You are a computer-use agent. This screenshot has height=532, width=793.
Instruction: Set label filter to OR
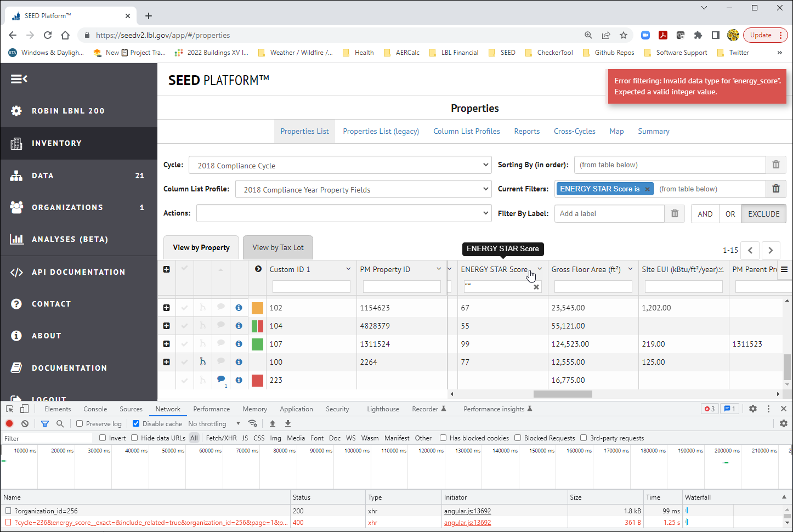click(x=730, y=214)
